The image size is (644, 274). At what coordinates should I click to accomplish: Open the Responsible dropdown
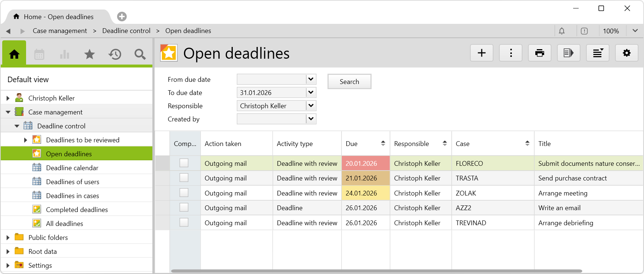coord(311,106)
